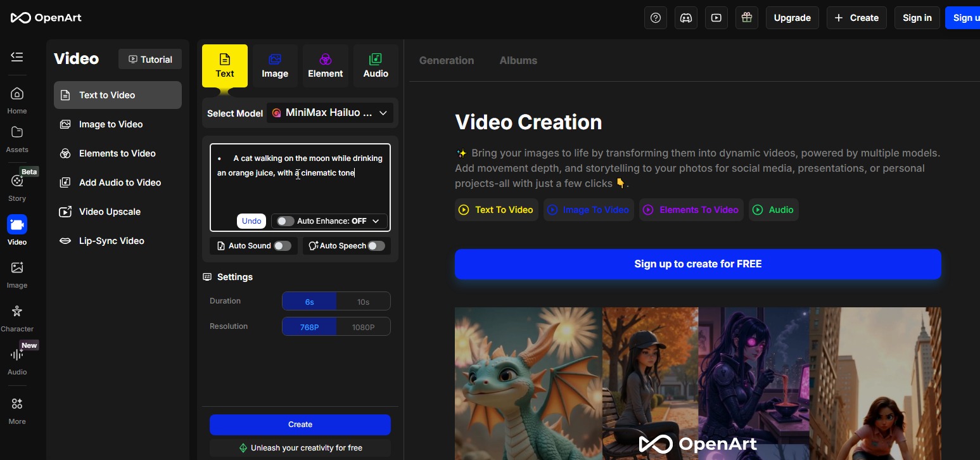
Task: Click Unleash your creativity for free
Action: coord(300,448)
